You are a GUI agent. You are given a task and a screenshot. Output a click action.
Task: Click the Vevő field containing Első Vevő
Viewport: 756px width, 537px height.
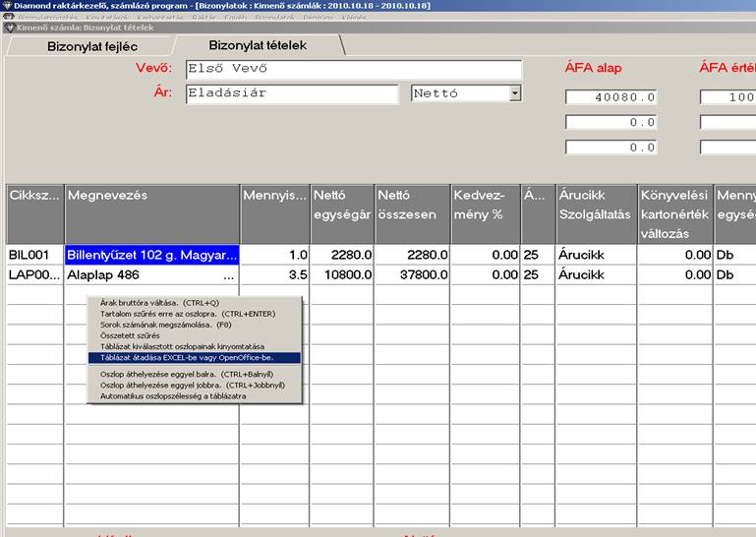click(353, 69)
